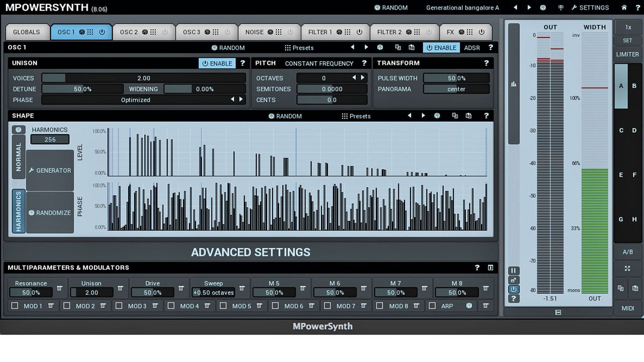Collapse the Multiparameters & Modulators panel icon
Image resolution: width=644 pixels, height=362 pixels.
[x=490, y=268]
